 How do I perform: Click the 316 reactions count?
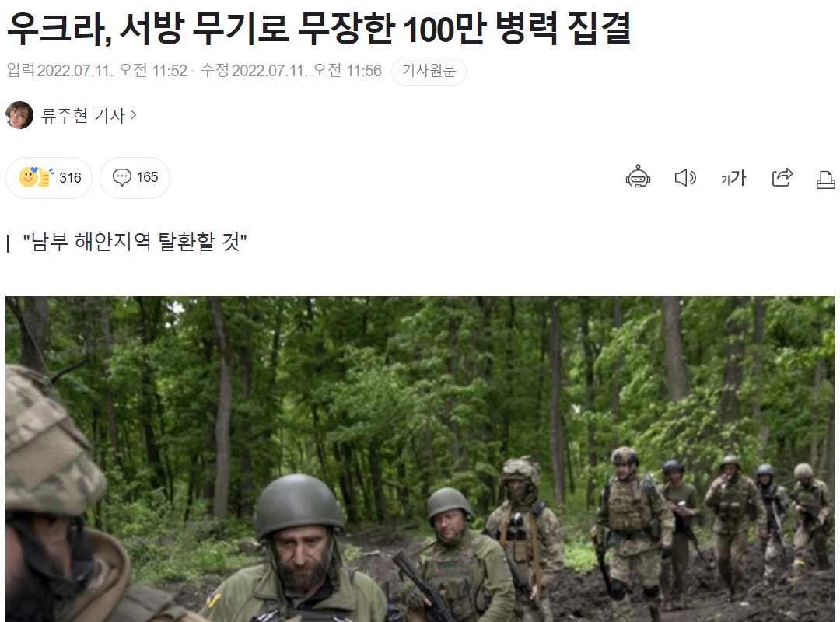(70, 178)
